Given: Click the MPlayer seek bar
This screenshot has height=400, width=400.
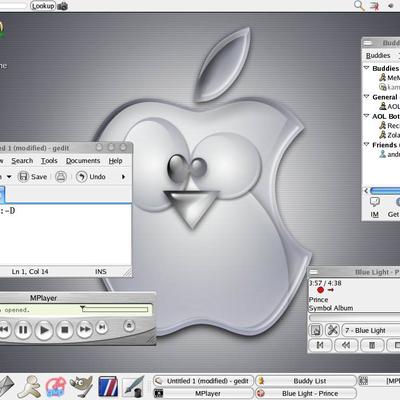Looking at the screenshot, I should click(x=115, y=309).
